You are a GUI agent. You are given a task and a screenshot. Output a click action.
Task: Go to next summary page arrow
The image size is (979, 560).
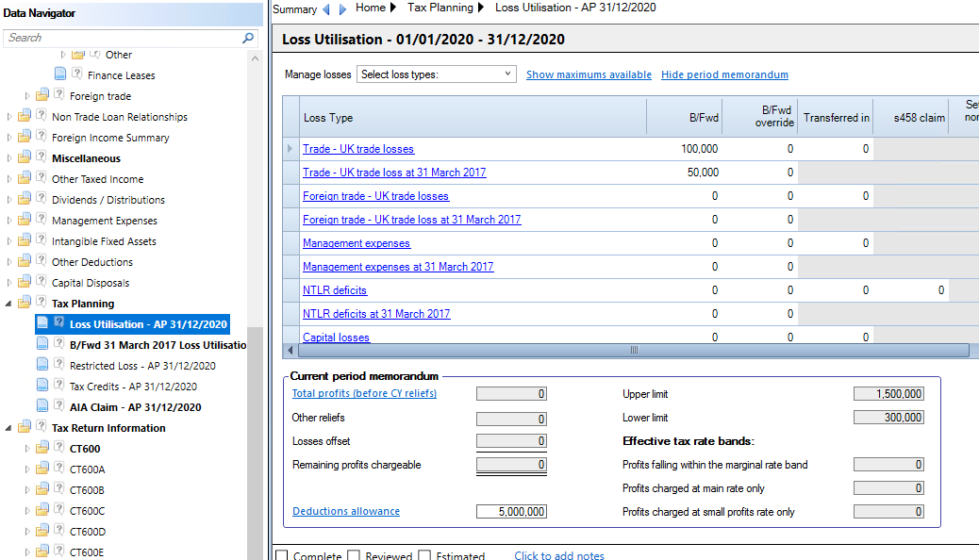pos(342,9)
